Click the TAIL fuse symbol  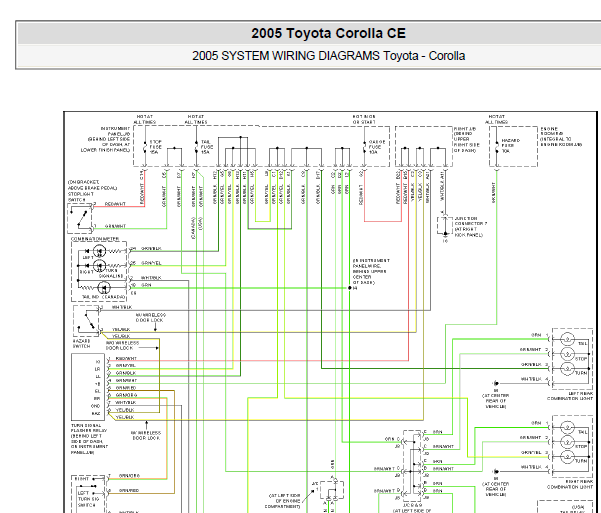[197, 147]
